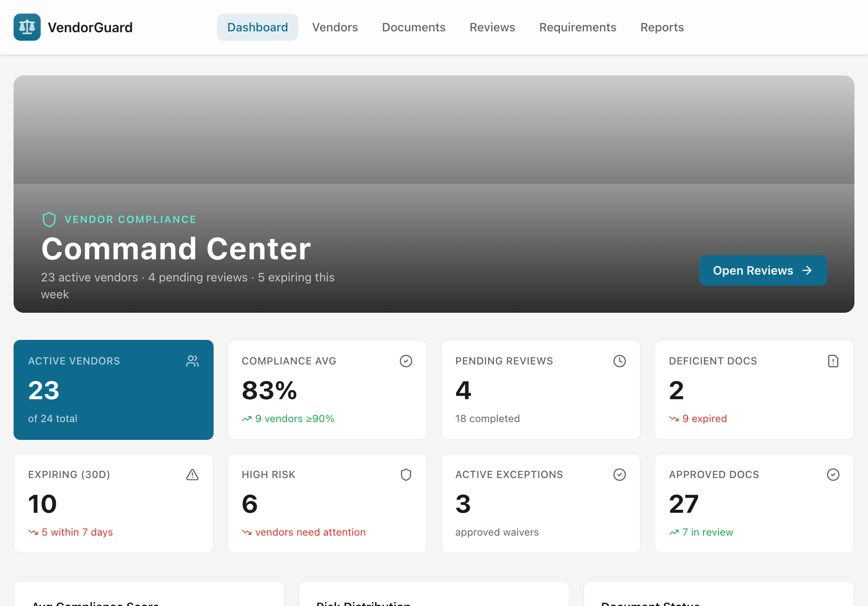Viewport: 868px width, 606px height.
Task: Click the 'vendors need attention' text
Action: click(x=311, y=532)
